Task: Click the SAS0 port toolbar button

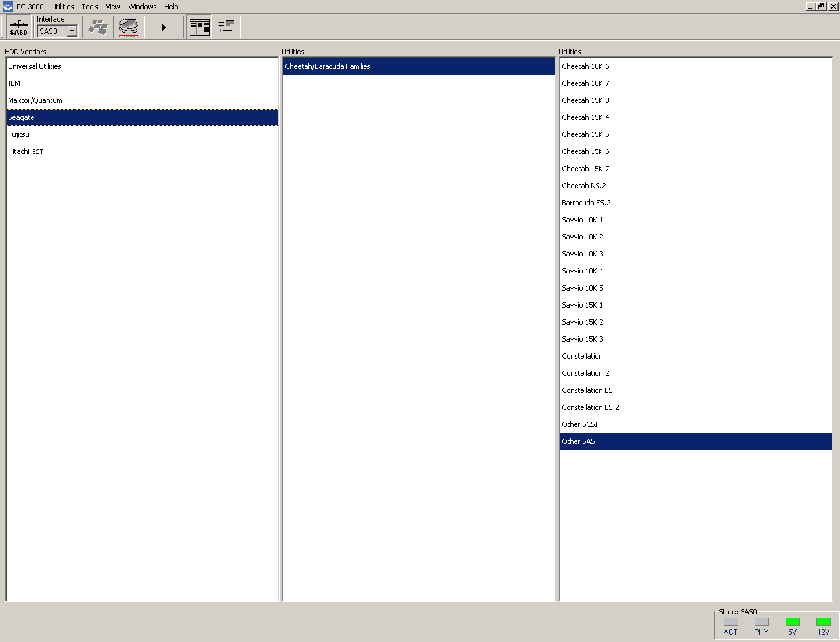Action: (x=18, y=28)
